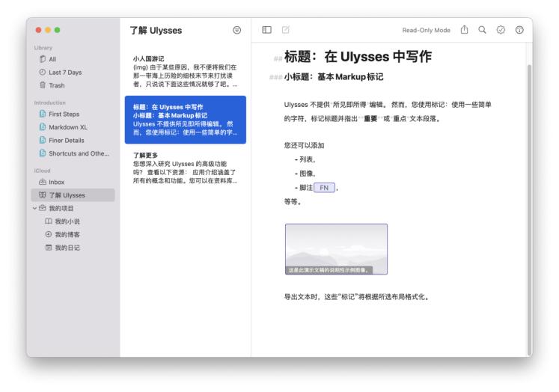The width and height of the screenshot is (559, 392).
Task: Toggle the sidebar panel layout icon
Action: pyautogui.click(x=266, y=30)
